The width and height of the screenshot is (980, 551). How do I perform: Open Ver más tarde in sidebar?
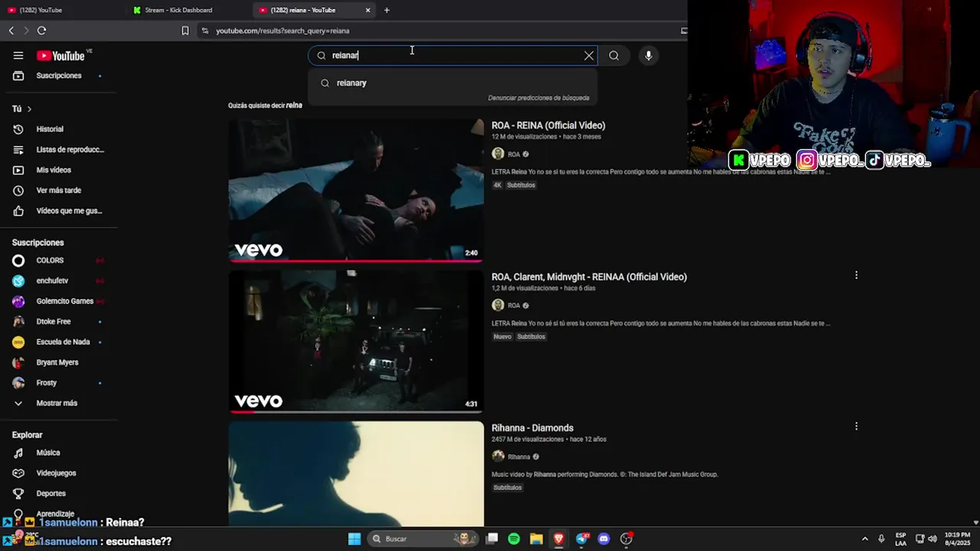click(59, 190)
